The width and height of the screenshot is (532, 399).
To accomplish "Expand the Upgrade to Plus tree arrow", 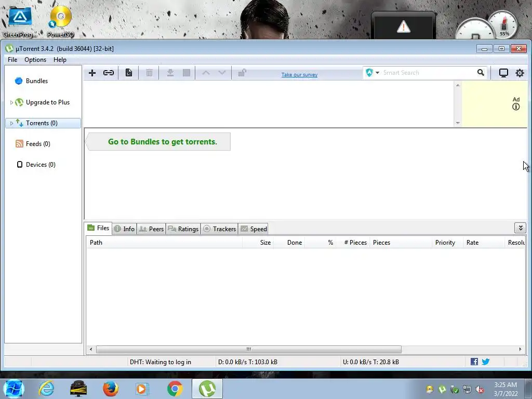I will pyautogui.click(x=11, y=102).
